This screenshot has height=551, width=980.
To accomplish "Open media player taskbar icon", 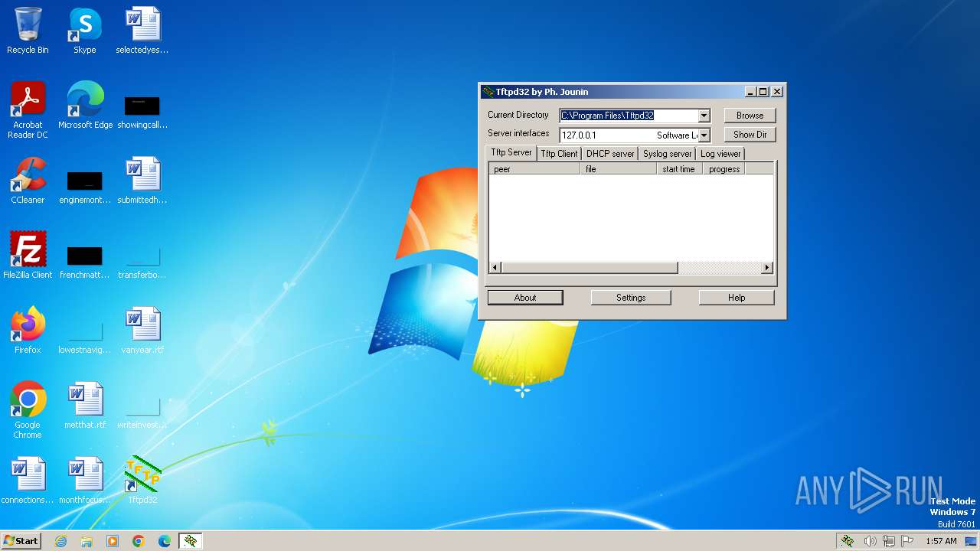I will tap(113, 541).
